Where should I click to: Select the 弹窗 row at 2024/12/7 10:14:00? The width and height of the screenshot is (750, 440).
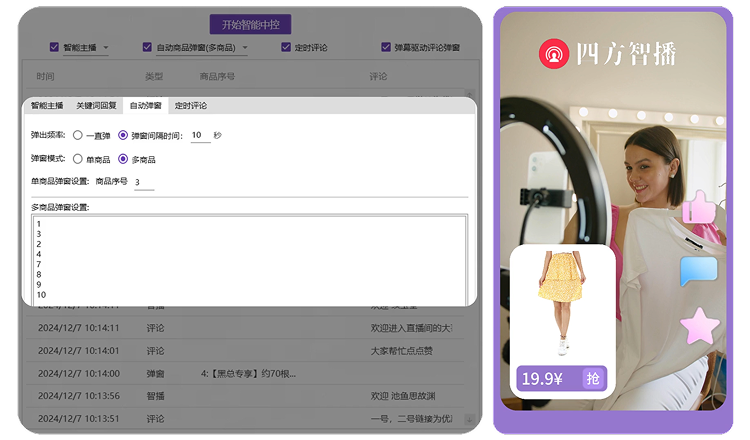click(x=245, y=374)
